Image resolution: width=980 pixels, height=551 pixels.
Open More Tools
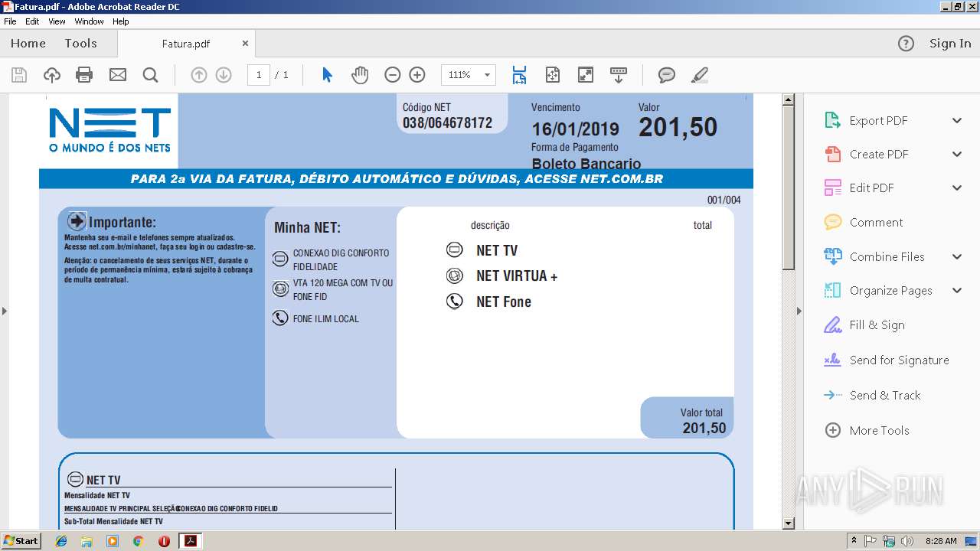tap(879, 431)
